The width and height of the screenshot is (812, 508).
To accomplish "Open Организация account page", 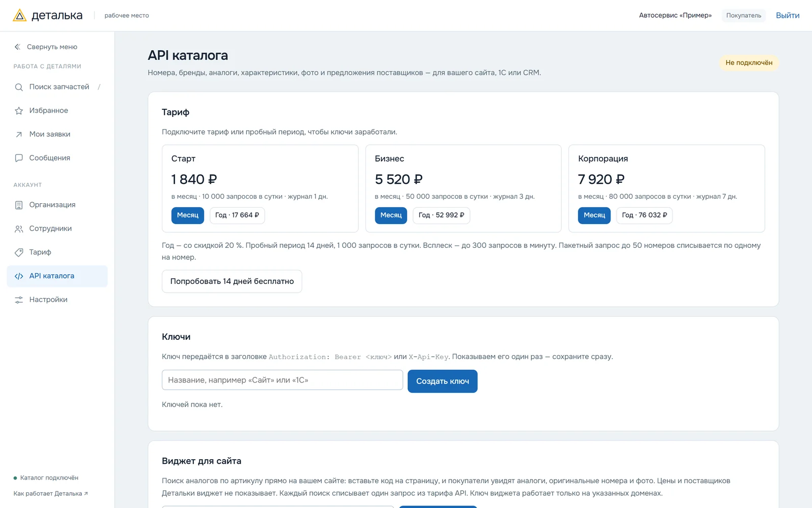I will (57, 205).
